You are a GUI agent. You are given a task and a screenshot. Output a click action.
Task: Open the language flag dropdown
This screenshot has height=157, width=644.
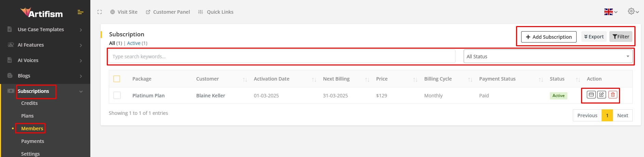(x=610, y=12)
